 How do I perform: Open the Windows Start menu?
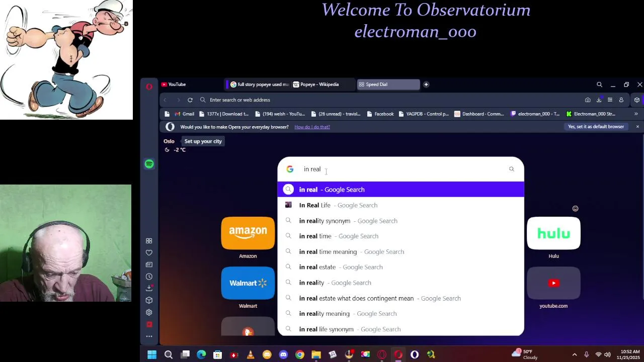152,355
